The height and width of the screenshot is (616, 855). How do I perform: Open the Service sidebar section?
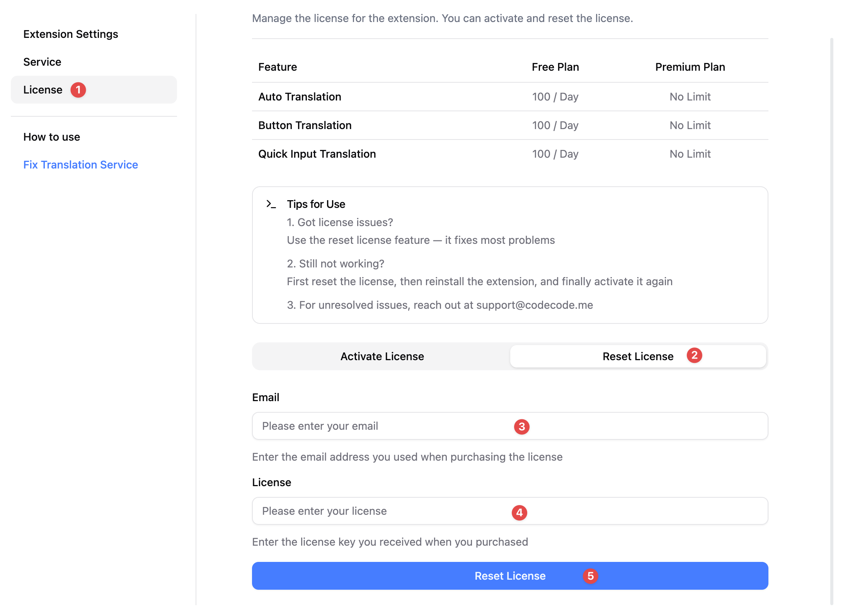point(42,62)
